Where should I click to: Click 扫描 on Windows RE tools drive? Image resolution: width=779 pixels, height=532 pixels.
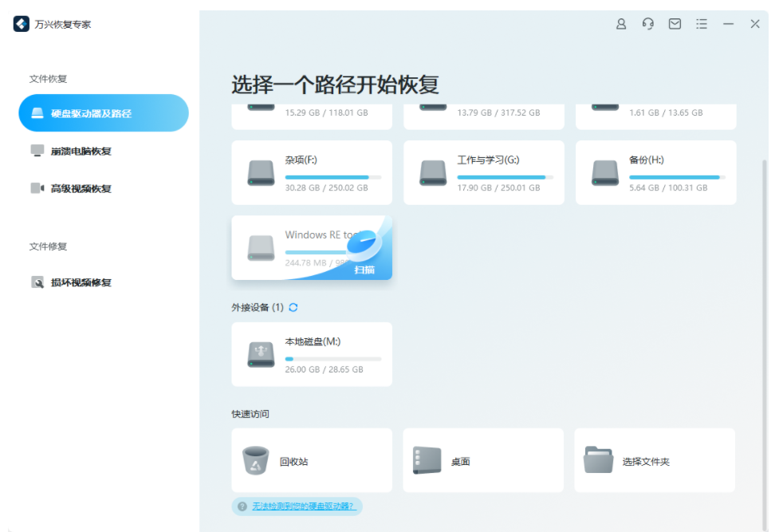[364, 270]
